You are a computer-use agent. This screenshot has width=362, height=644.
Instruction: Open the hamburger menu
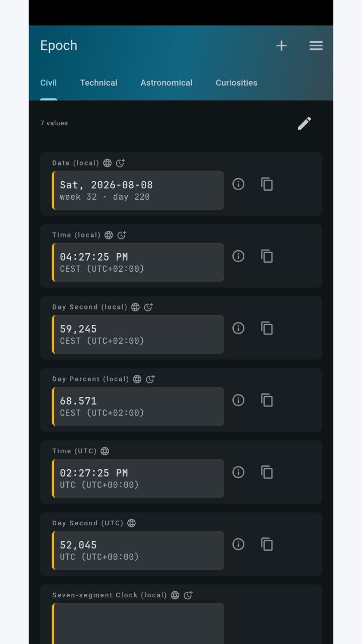coord(316,46)
